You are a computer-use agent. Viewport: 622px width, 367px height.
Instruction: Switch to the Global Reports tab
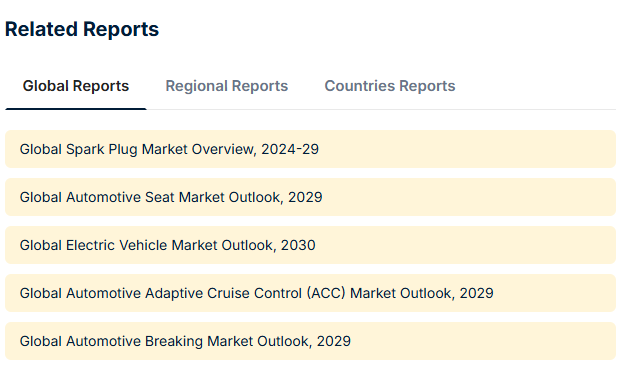[76, 86]
